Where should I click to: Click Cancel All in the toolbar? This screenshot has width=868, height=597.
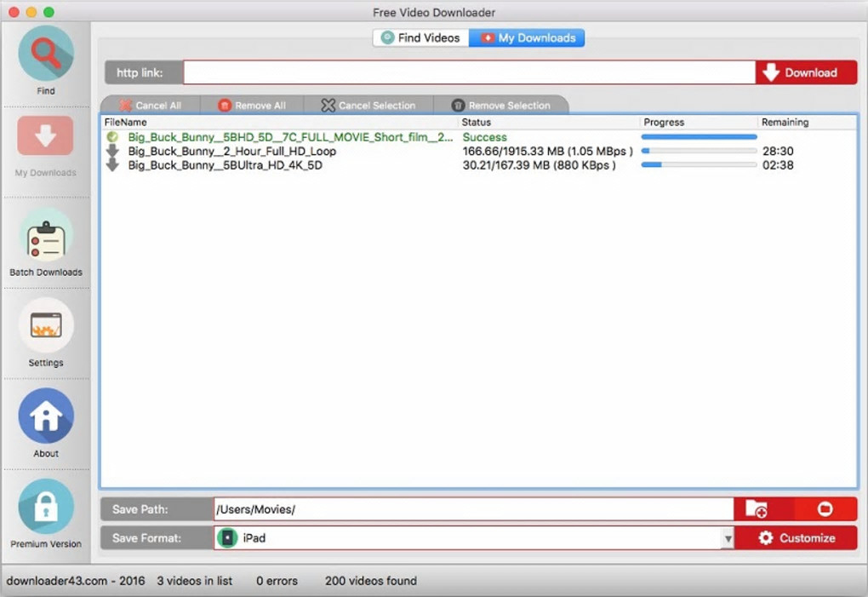[x=151, y=106]
